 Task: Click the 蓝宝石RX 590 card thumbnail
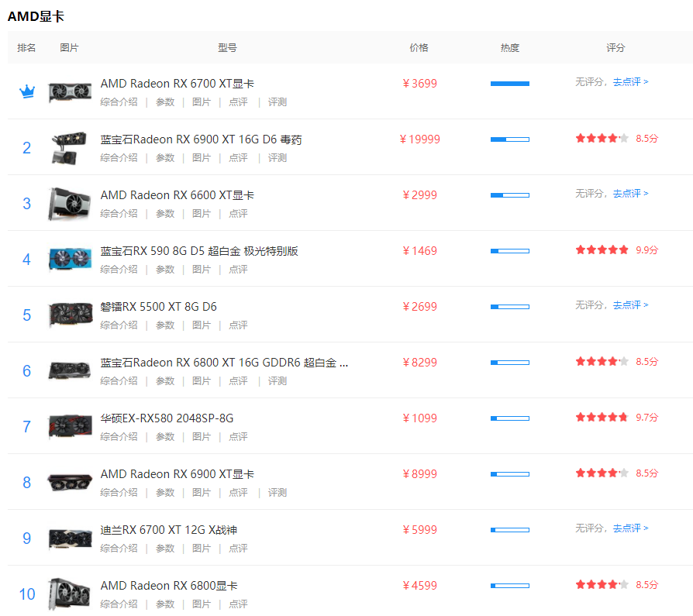coord(70,259)
